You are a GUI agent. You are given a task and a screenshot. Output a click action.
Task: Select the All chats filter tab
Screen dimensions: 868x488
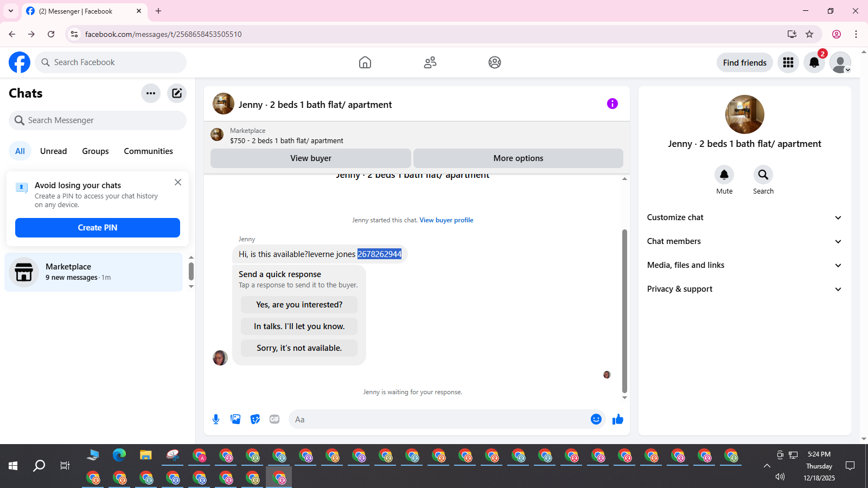pyautogui.click(x=20, y=151)
